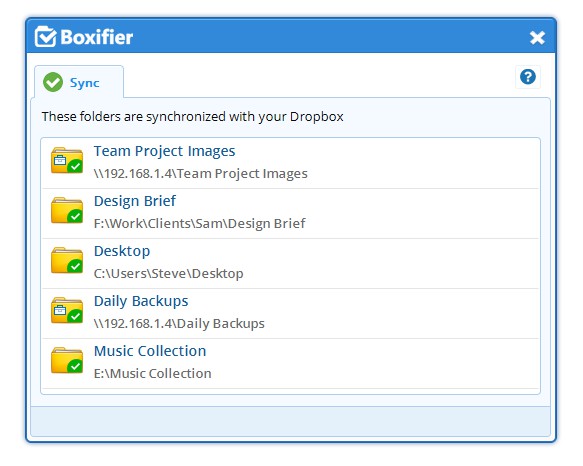
Task: Open the Design Brief link
Action: [135, 201]
